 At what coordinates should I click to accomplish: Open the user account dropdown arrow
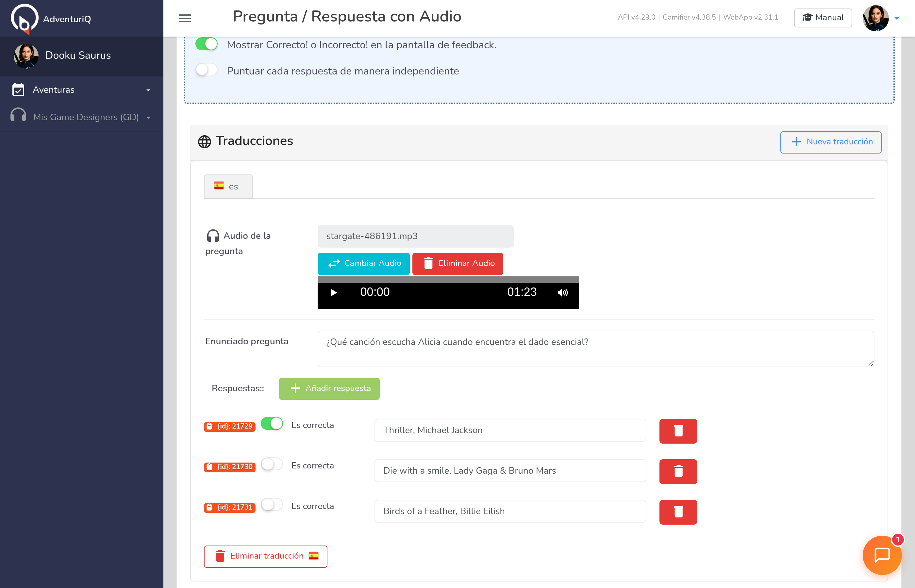[x=897, y=18]
